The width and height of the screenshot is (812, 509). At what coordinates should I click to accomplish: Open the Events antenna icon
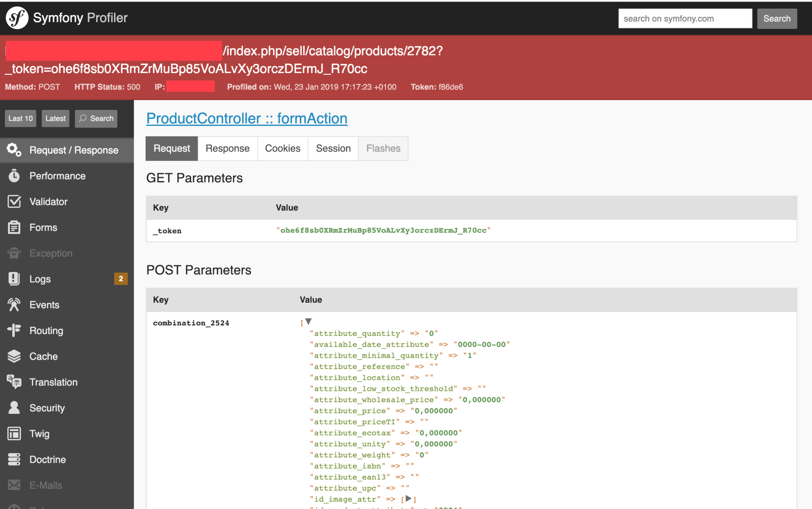[14, 305]
